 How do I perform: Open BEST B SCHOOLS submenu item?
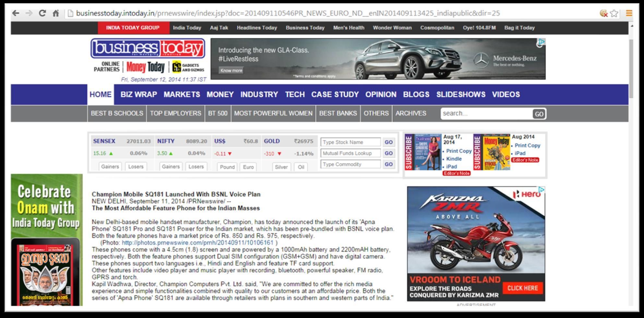[117, 113]
